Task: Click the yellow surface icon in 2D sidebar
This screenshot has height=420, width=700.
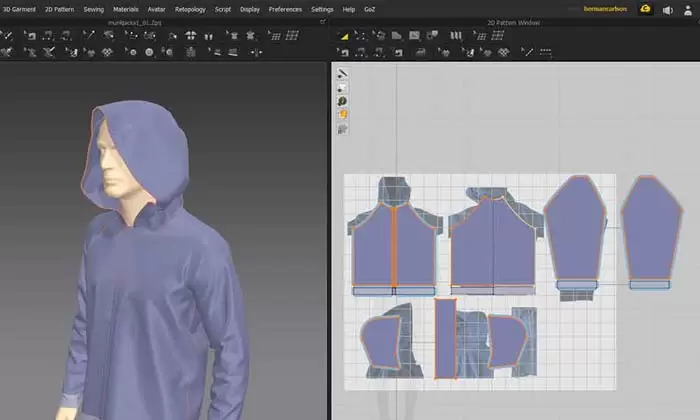Action: point(342,115)
